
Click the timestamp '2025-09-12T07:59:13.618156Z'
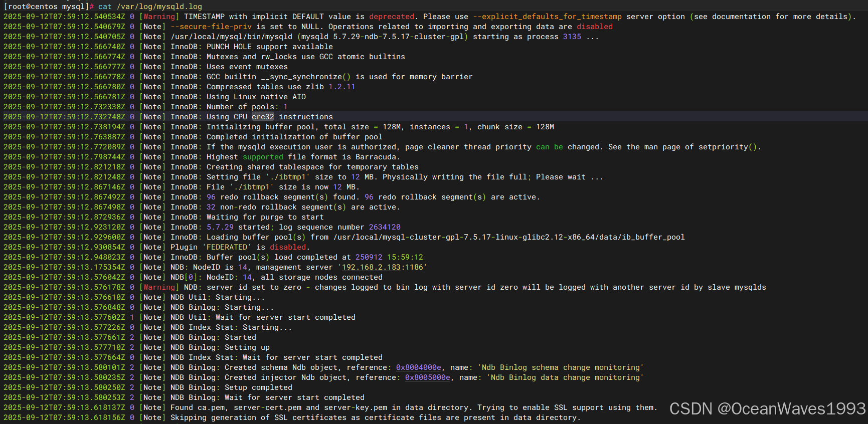pyautogui.click(x=64, y=417)
